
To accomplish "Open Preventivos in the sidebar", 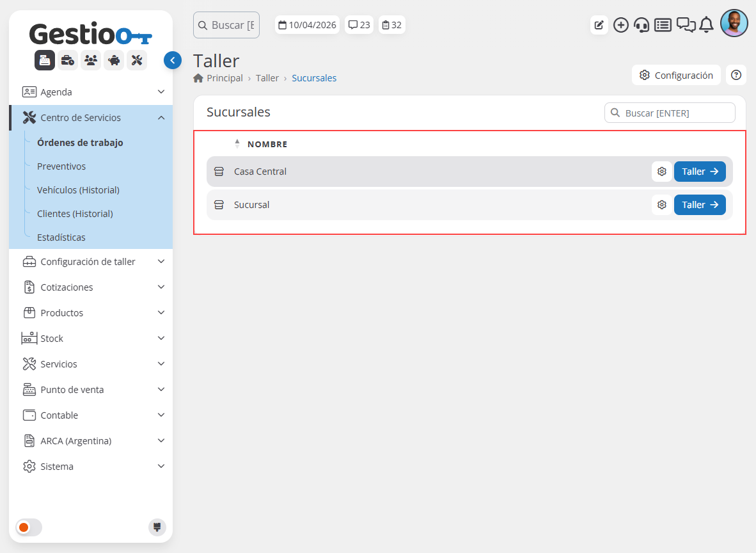I will (61, 166).
